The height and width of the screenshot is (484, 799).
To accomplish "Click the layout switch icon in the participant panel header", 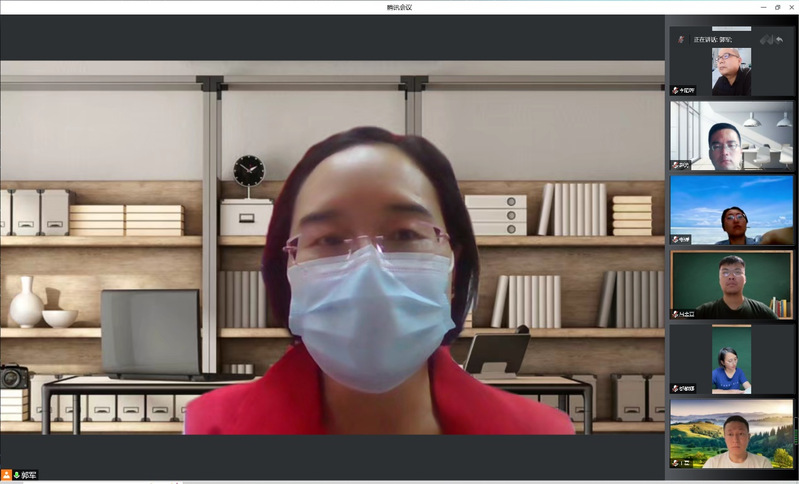I will point(766,39).
